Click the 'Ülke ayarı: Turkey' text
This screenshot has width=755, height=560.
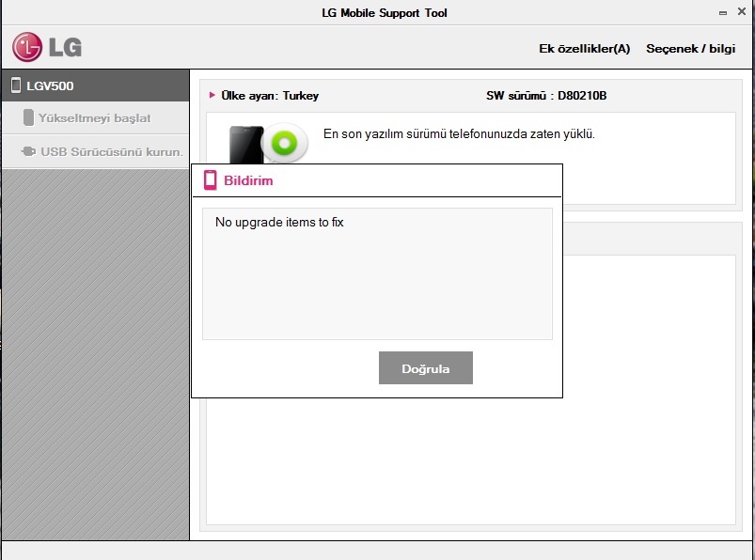(270, 95)
